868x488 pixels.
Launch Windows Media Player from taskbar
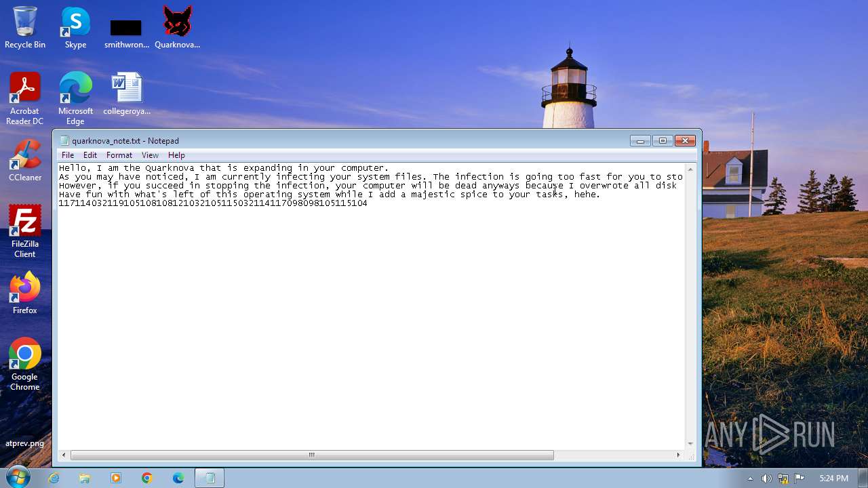(x=116, y=478)
